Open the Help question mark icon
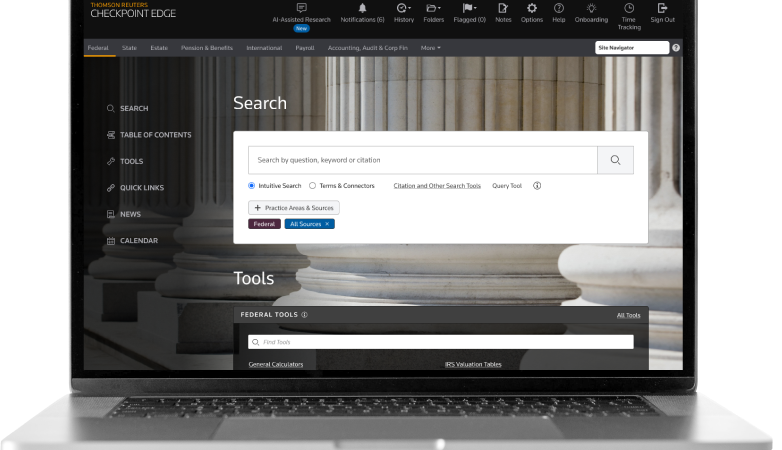The height and width of the screenshot is (450, 782). (x=559, y=8)
